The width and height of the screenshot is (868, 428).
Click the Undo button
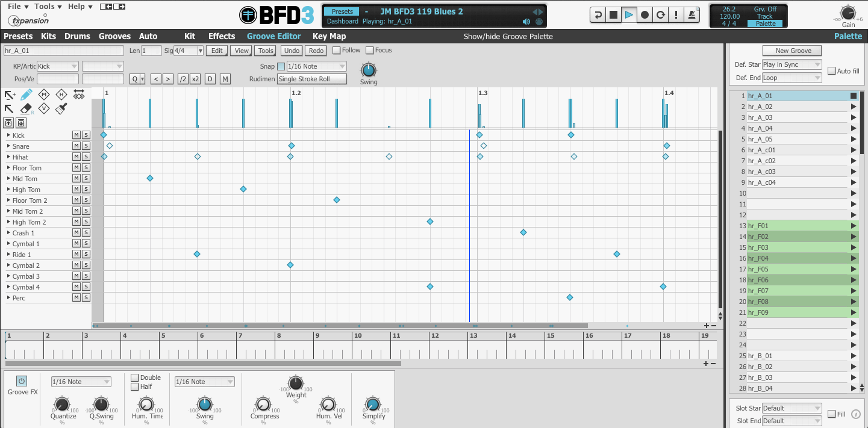click(x=291, y=51)
